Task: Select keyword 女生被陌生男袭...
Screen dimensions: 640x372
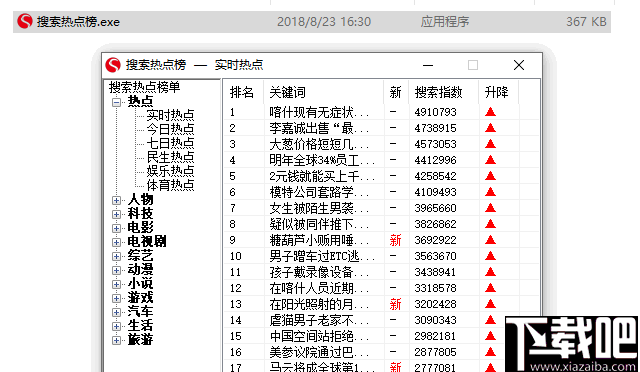Action: coord(319,208)
